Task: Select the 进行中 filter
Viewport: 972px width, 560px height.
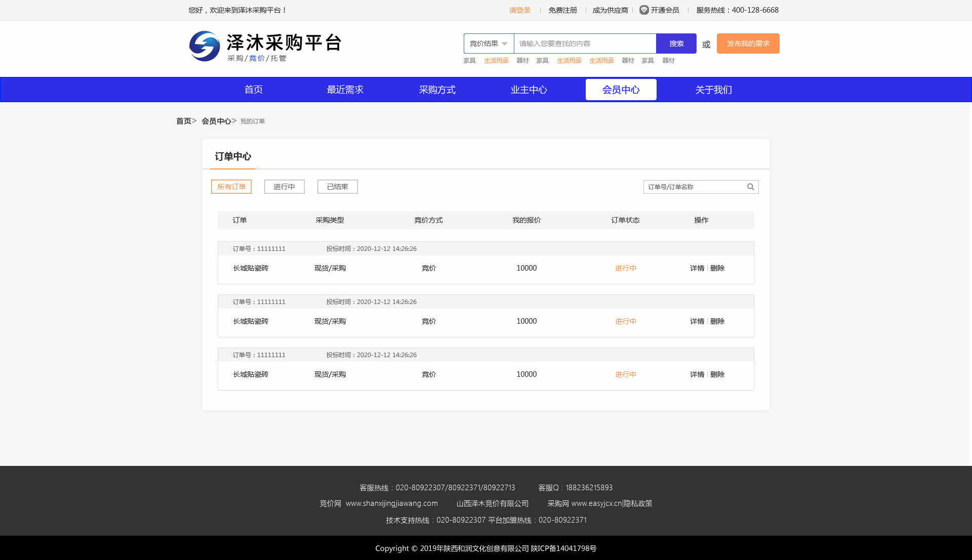Action: point(284,187)
